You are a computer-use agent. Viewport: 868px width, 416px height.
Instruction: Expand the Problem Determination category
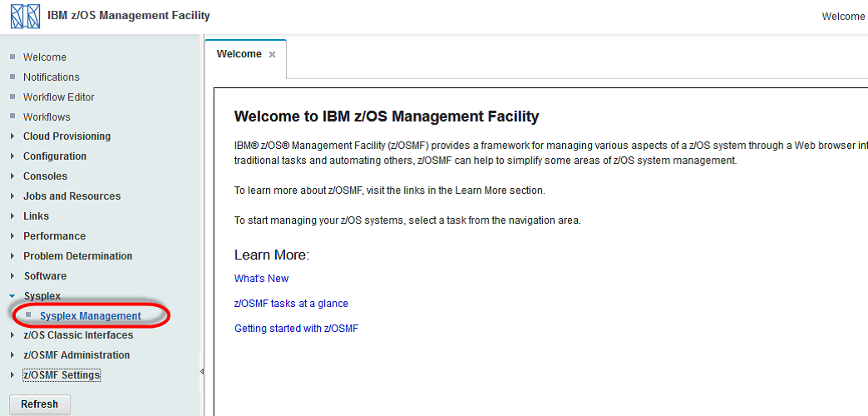tap(77, 256)
